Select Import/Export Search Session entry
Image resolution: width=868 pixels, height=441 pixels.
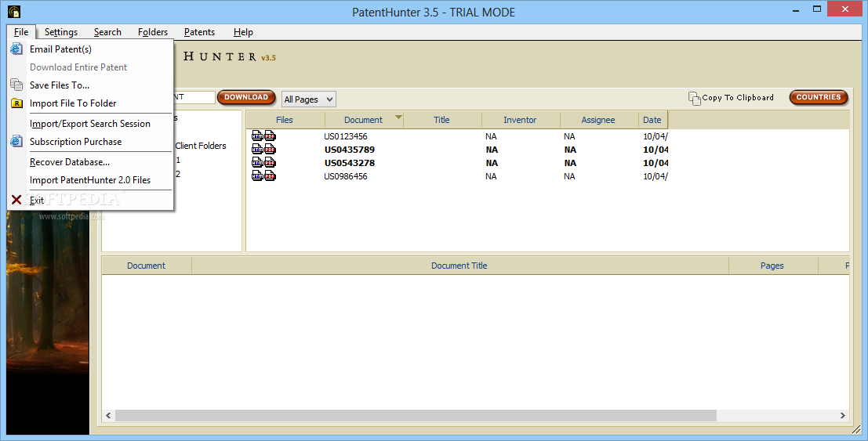click(x=90, y=124)
